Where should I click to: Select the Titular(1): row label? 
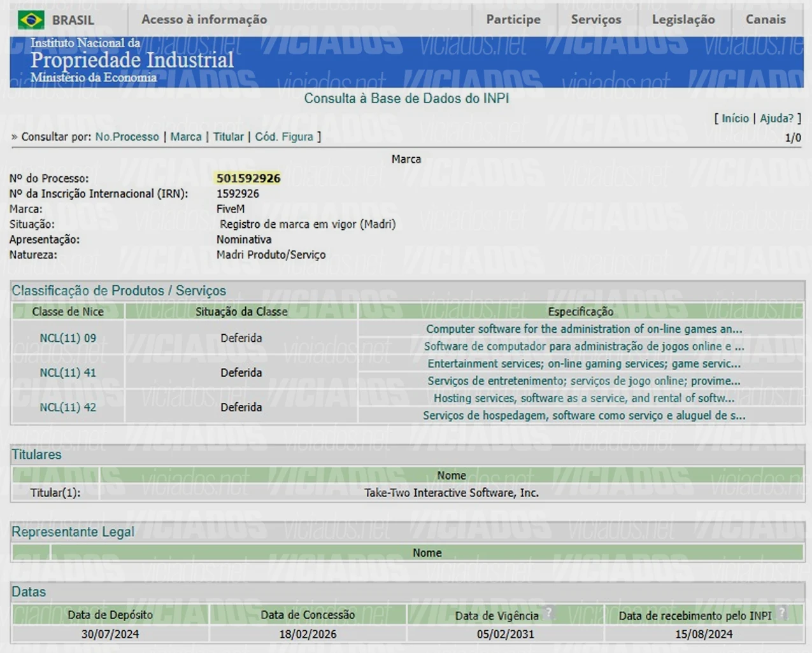pyautogui.click(x=55, y=493)
